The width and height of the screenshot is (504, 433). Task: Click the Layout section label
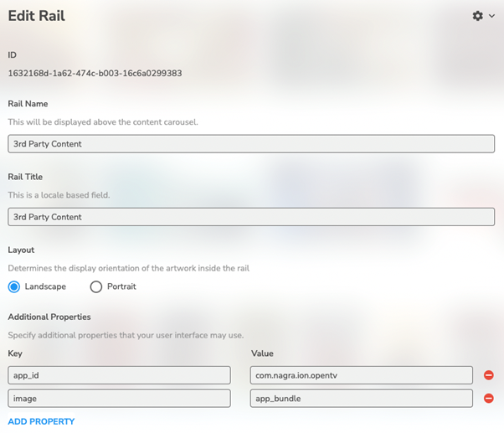click(x=22, y=250)
